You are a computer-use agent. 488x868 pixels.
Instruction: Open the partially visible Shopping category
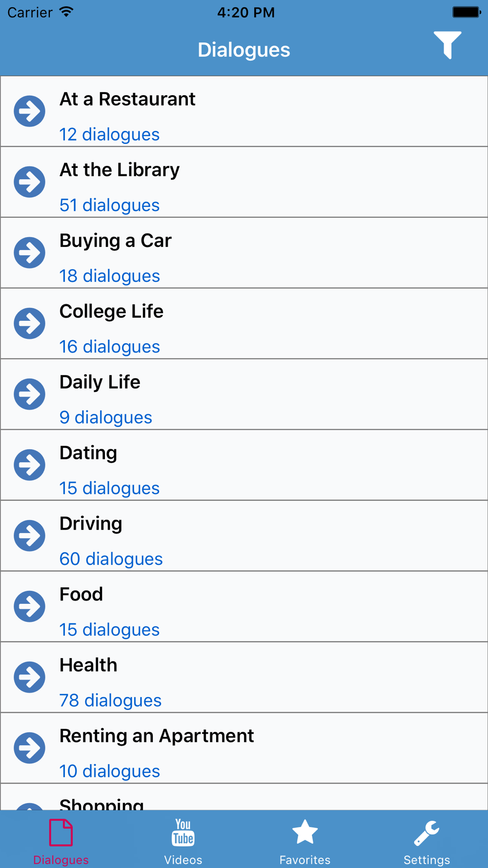tap(244, 797)
